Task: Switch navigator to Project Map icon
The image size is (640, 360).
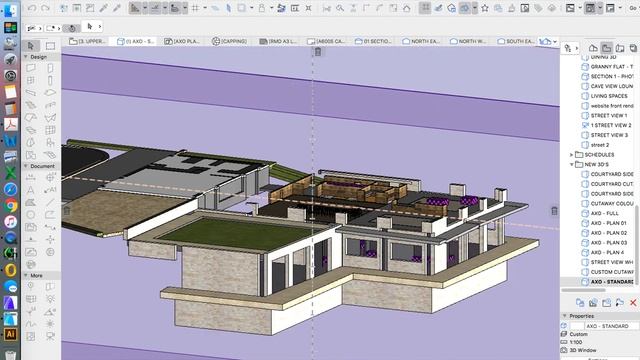Action: coord(593,48)
